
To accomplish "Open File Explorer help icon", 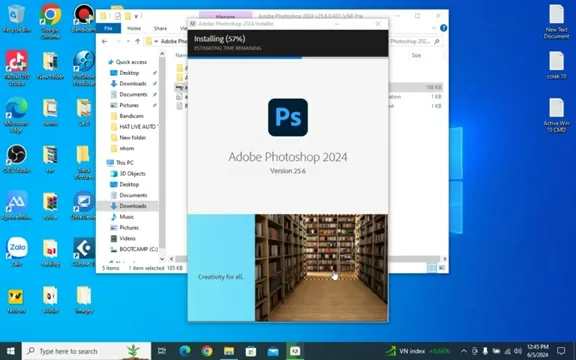I will (443, 28).
